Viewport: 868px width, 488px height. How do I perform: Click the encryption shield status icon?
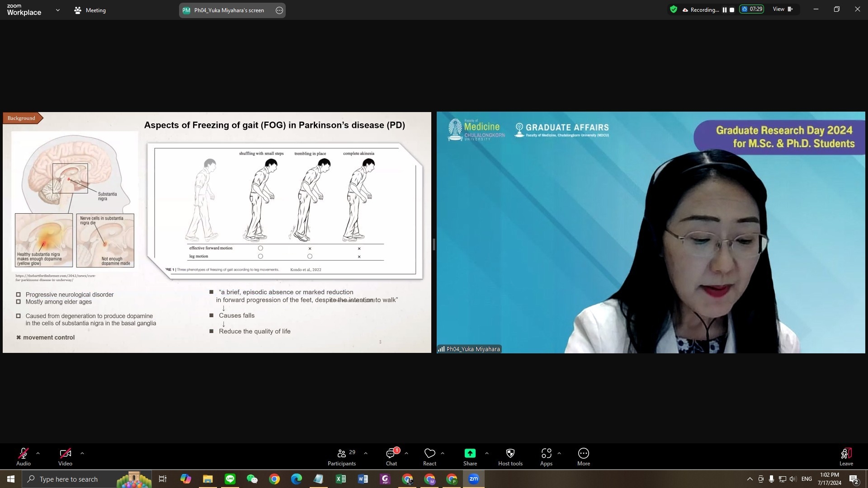pyautogui.click(x=674, y=9)
